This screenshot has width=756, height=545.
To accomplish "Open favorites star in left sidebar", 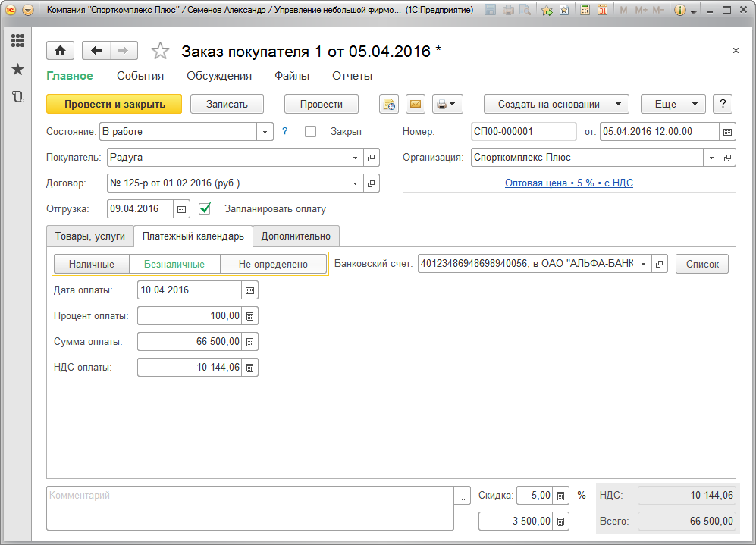I will 18,69.
